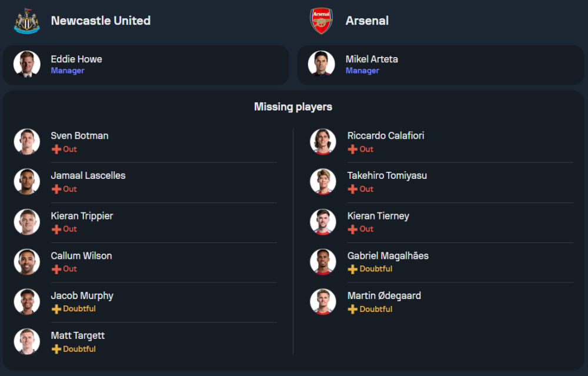Open Eddie Howe's manager photo
The height and width of the screenshot is (376, 588).
pyautogui.click(x=27, y=64)
